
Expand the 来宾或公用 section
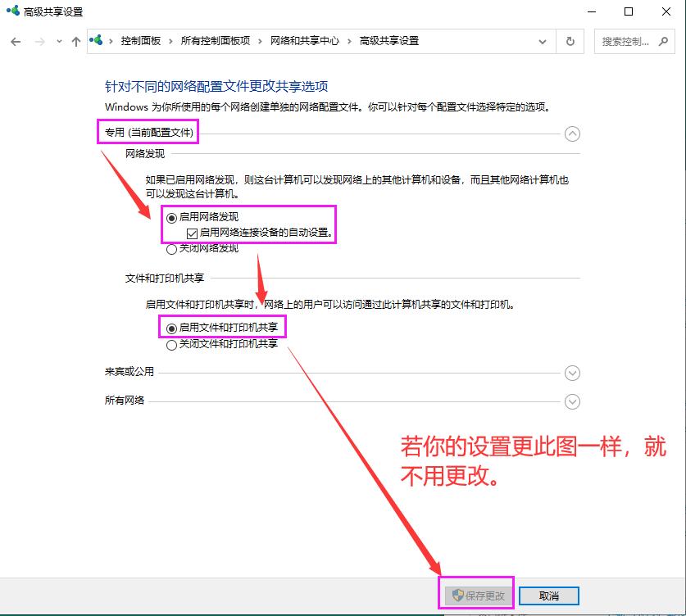click(x=572, y=373)
